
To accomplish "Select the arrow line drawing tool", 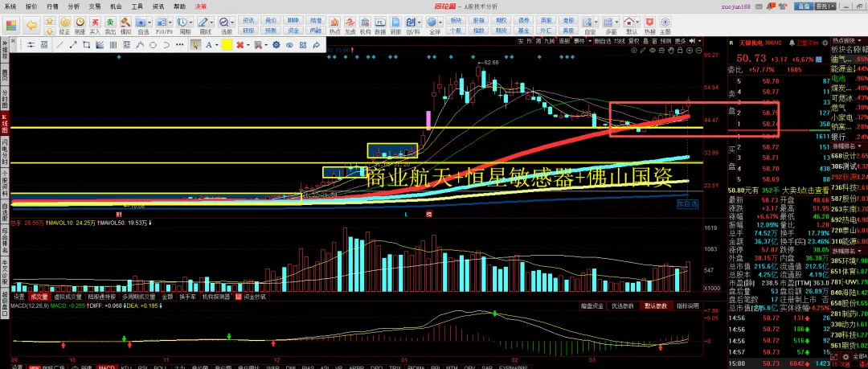I will pos(72,45).
